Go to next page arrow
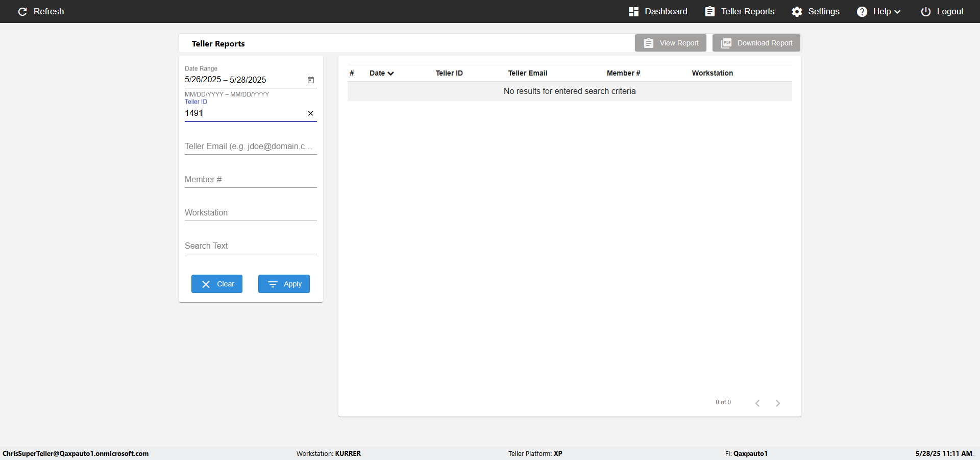 (778, 403)
